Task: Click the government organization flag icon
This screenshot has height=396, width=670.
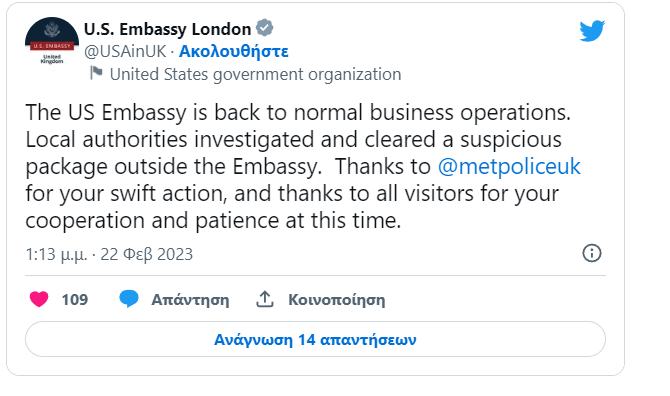Action: coord(96,73)
